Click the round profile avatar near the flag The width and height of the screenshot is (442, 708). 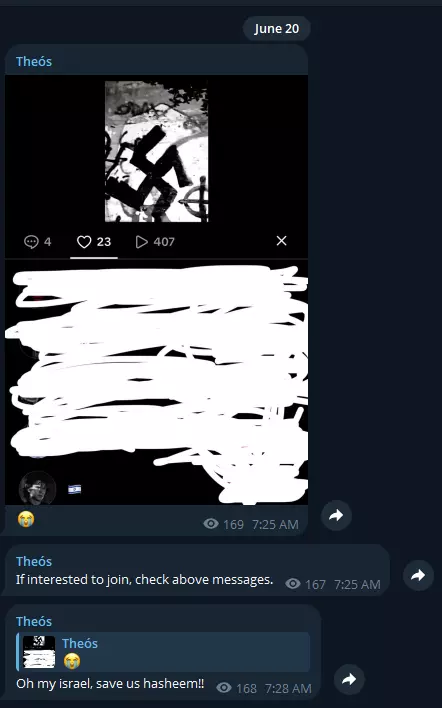(37, 488)
